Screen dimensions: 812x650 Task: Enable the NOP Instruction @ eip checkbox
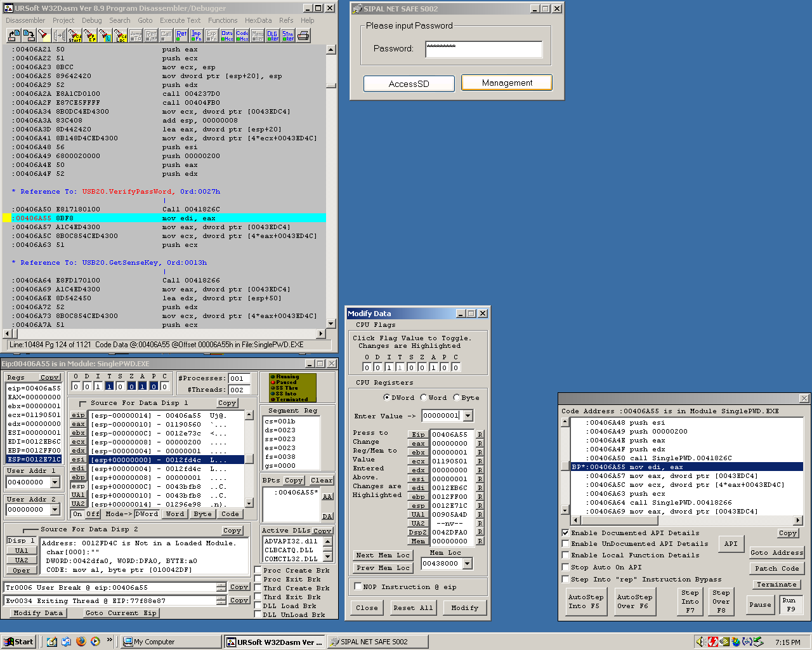click(358, 587)
